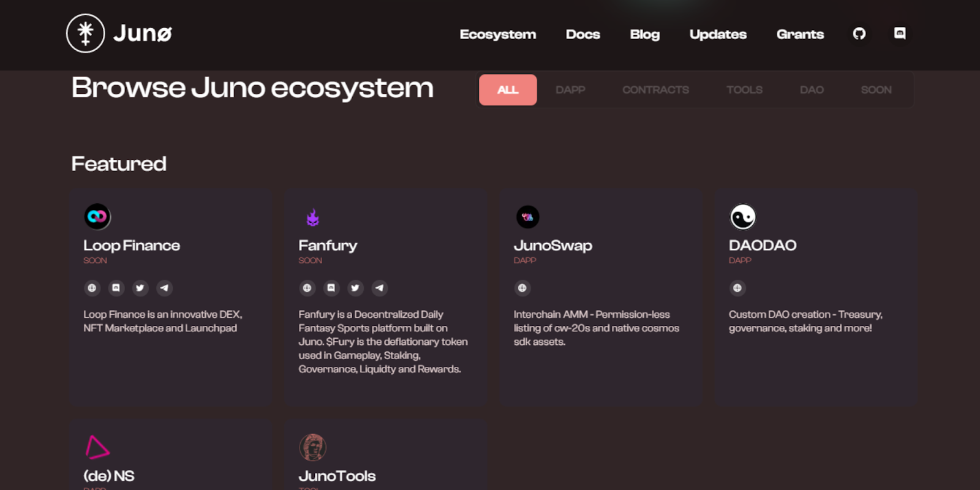Click Loop Finance logo icon

tap(97, 216)
